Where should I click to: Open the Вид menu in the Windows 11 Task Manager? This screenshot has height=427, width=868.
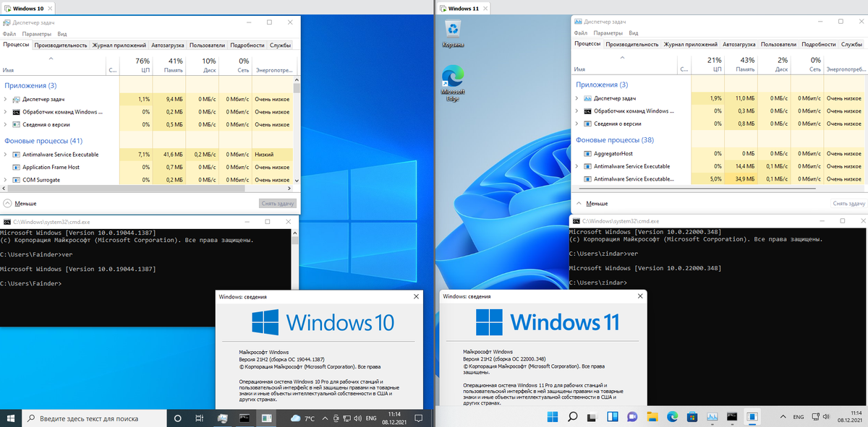[633, 33]
